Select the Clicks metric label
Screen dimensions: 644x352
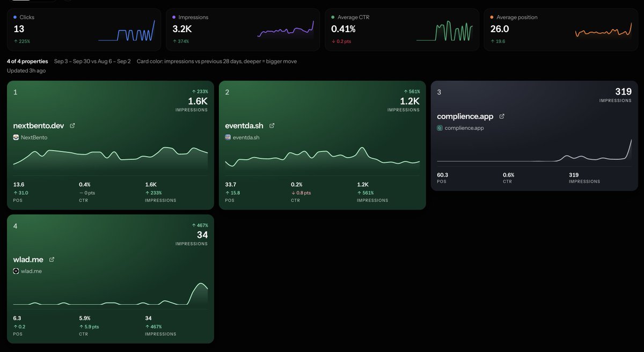[27, 17]
